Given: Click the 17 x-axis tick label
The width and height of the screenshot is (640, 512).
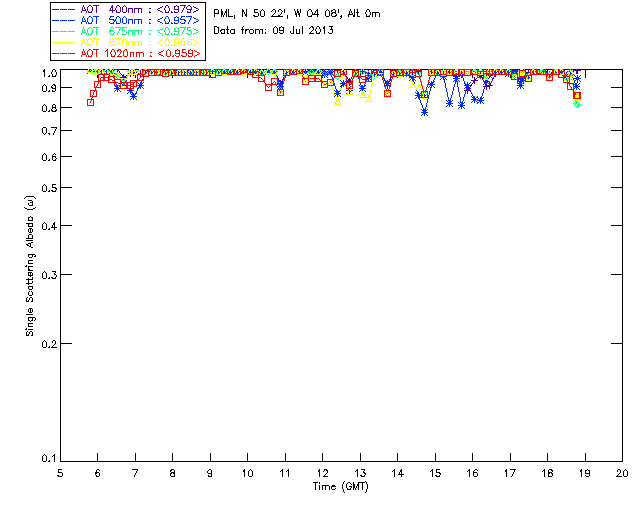Looking at the screenshot, I should point(510,473).
